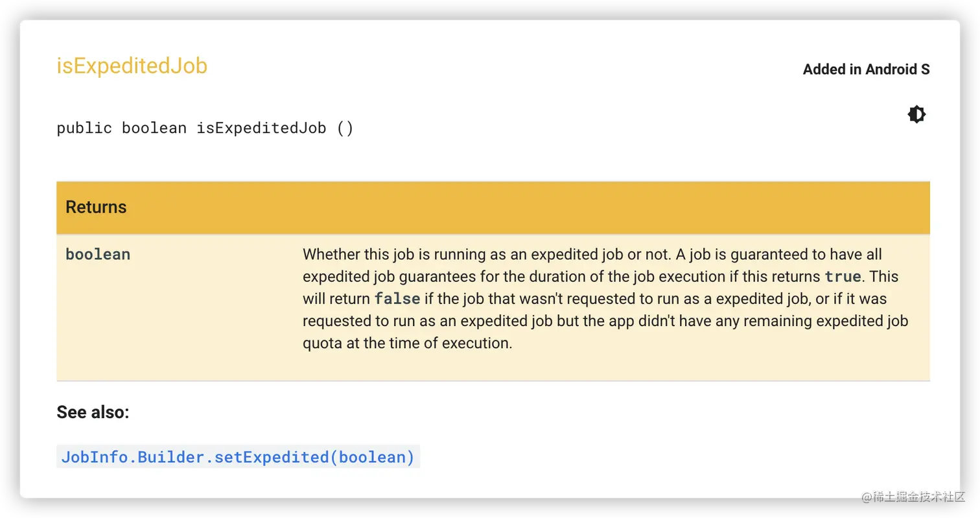
Task: Click the "quota at the time of execution" line
Action: point(407,343)
